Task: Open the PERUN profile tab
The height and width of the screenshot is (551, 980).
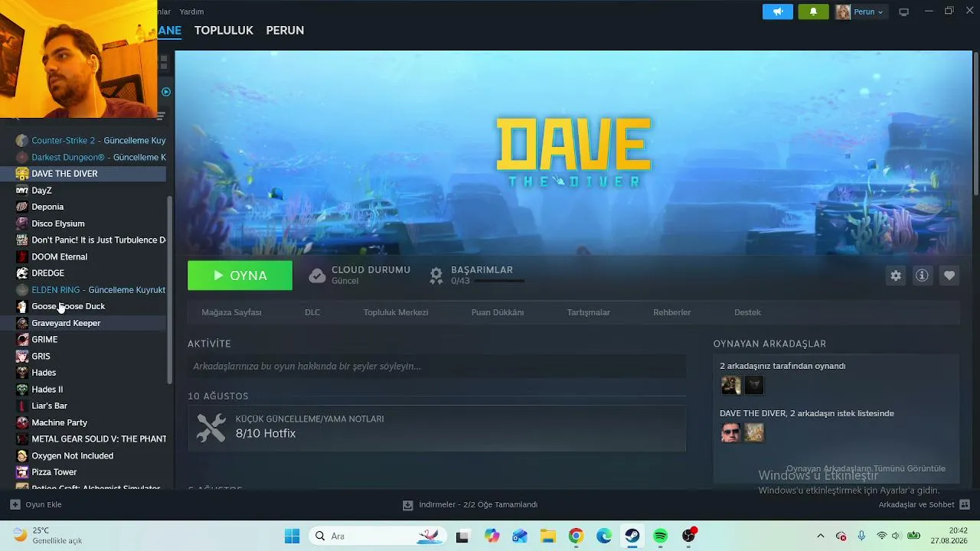Action: click(x=285, y=31)
